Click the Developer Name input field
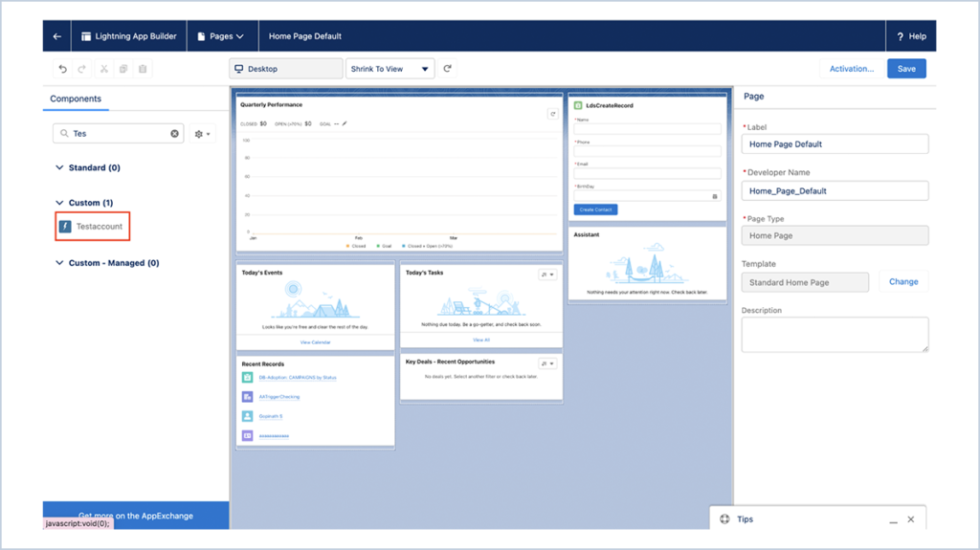The width and height of the screenshot is (980, 550). click(835, 190)
